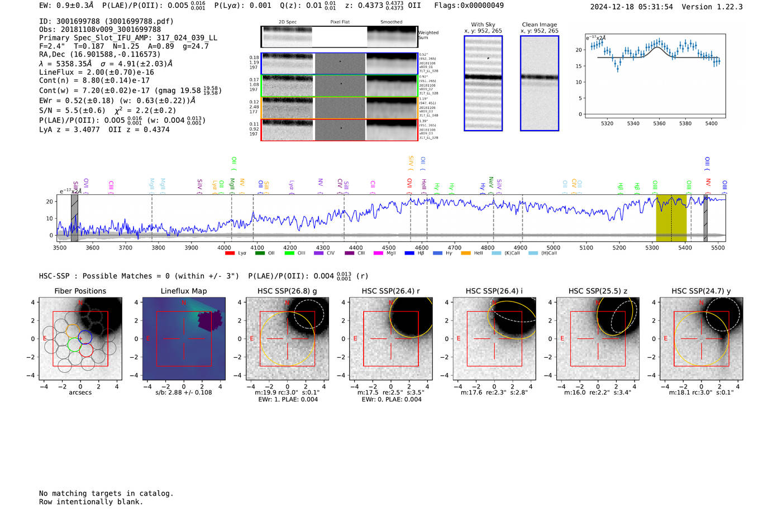Click the bright green OIII legend swatch
Viewport: 782px width, 532px height.
[289, 253]
